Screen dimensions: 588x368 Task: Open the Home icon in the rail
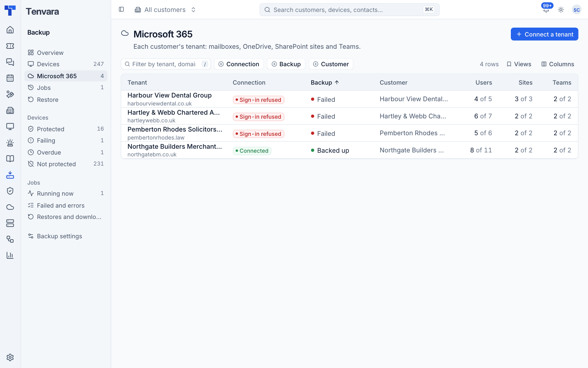[10, 30]
